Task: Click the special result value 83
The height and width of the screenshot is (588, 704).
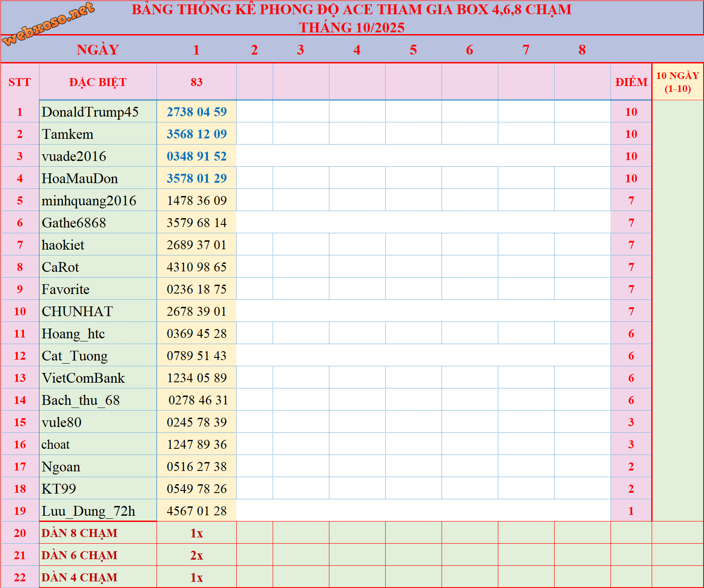Action: (x=196, y=82)
